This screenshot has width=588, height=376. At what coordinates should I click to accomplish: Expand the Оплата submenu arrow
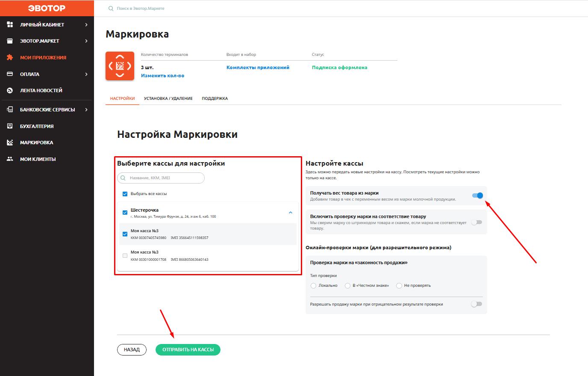coord(86,74)
